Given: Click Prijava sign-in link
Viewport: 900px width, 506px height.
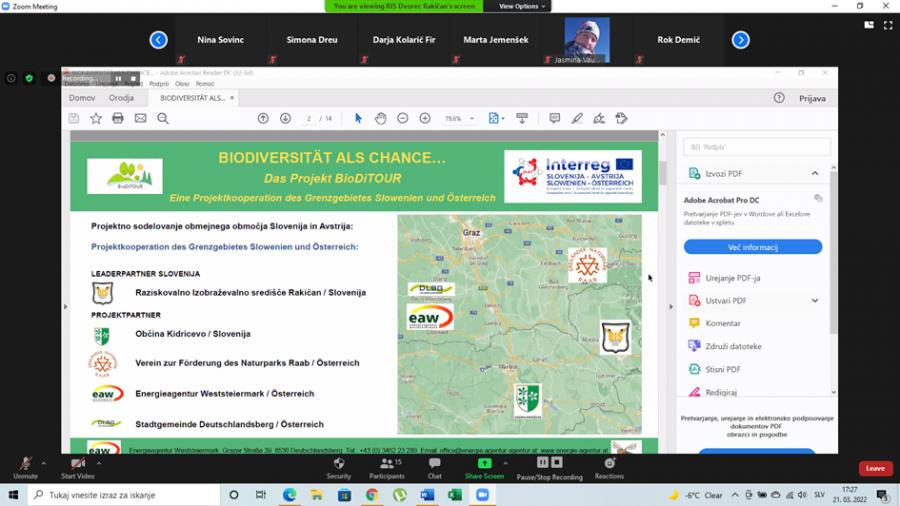Looking at the screenshot, I should coord(812,98).
